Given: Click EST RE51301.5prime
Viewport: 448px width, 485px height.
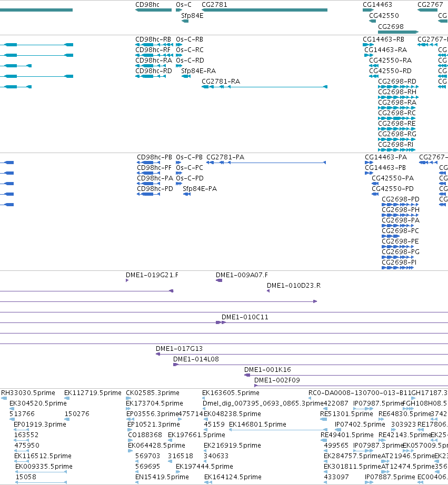Looking at the screenshot, I should (x=346, y=414).
